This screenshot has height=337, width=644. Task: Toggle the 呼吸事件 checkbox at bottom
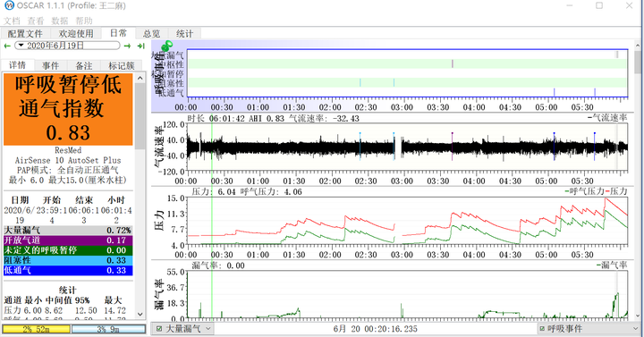pos(542,329)
